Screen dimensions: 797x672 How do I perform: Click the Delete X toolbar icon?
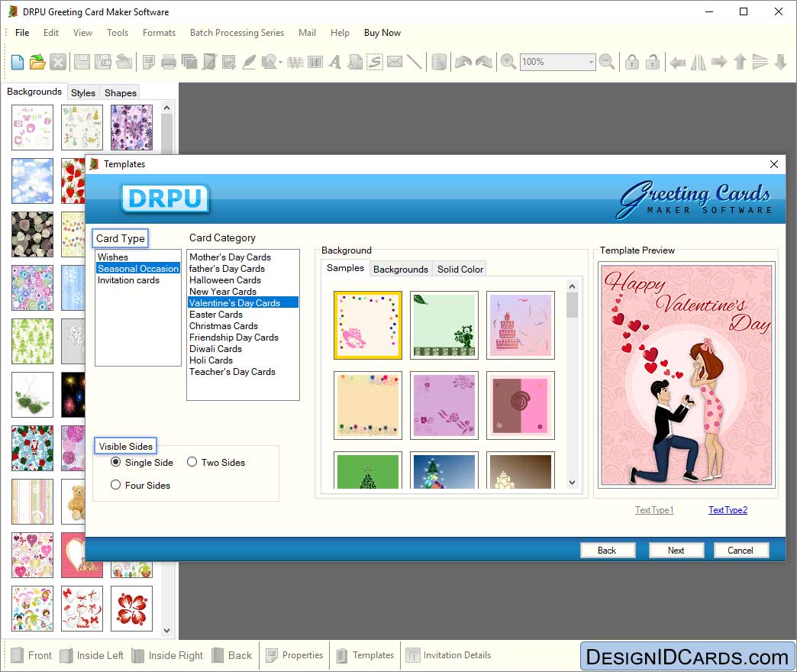coord(58,62)
